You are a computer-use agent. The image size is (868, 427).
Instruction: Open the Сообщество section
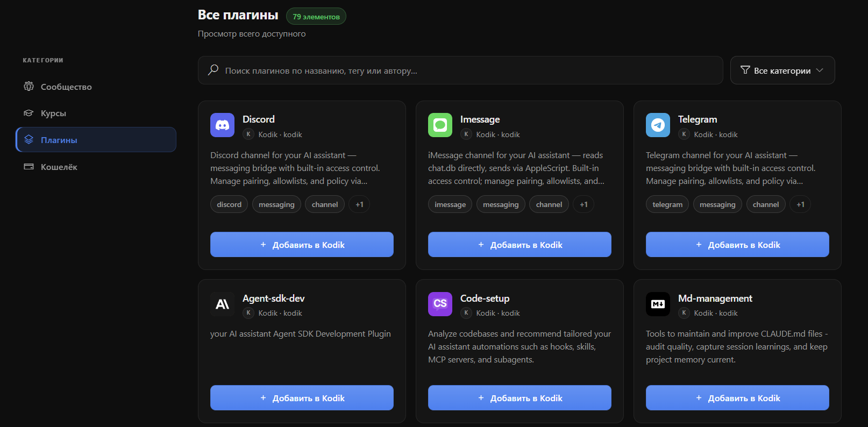pos(96,87)
